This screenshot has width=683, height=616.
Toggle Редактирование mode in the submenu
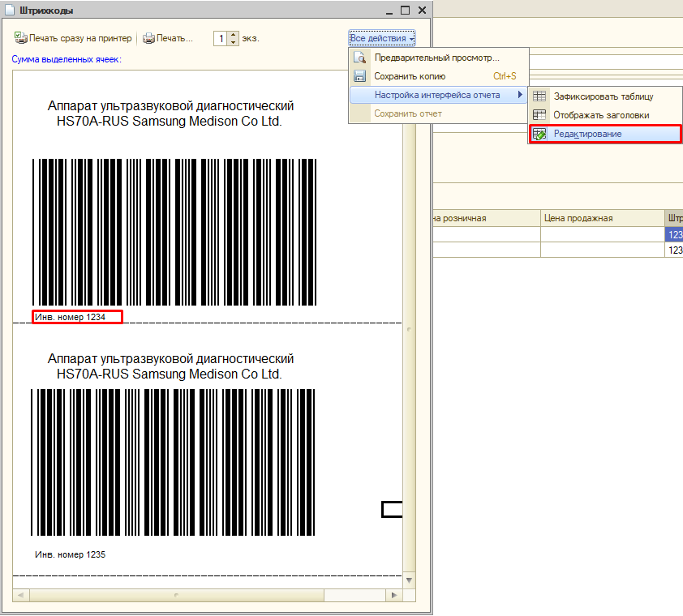(587, 134)
